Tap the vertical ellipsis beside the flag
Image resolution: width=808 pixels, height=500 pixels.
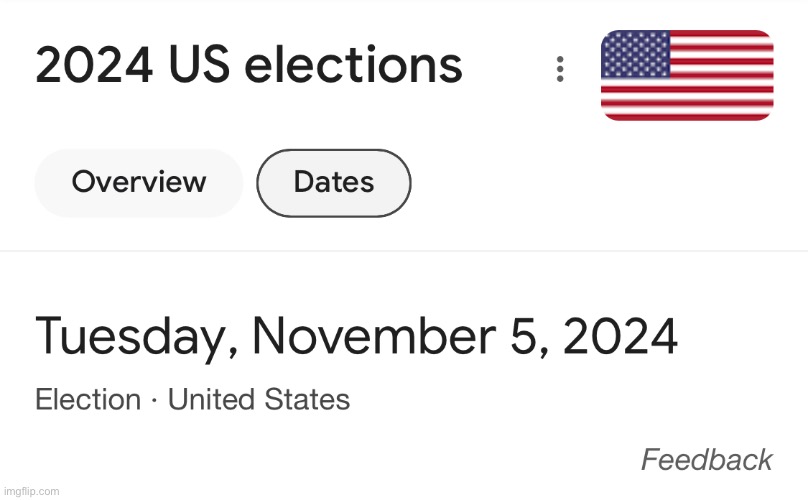(560, 69)
